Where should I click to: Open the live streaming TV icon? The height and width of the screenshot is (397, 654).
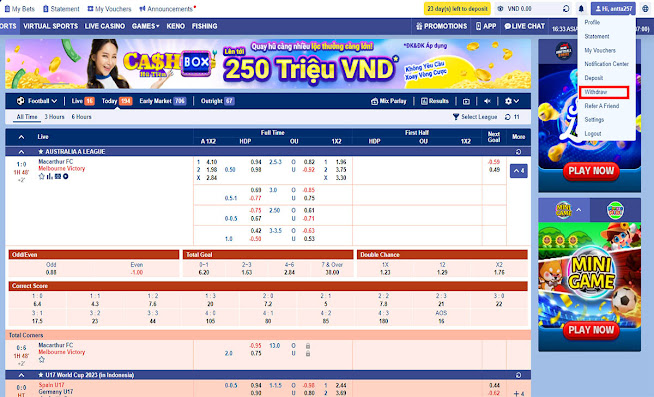tap(466, 101)
